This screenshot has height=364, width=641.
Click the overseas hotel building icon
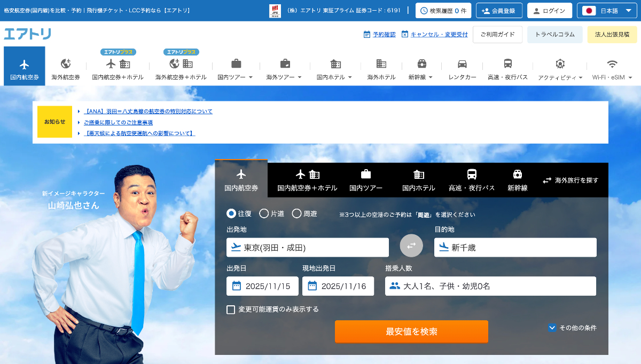click(x=381, y=64)
